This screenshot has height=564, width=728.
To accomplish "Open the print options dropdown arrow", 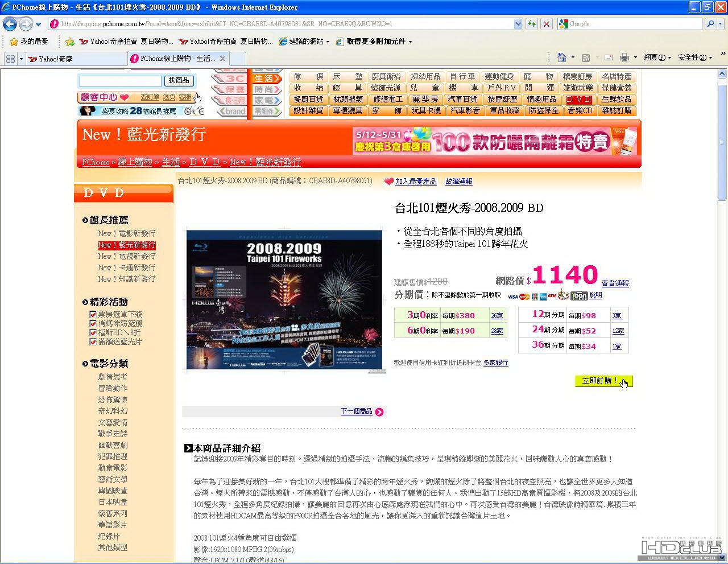I will (635, 57).
